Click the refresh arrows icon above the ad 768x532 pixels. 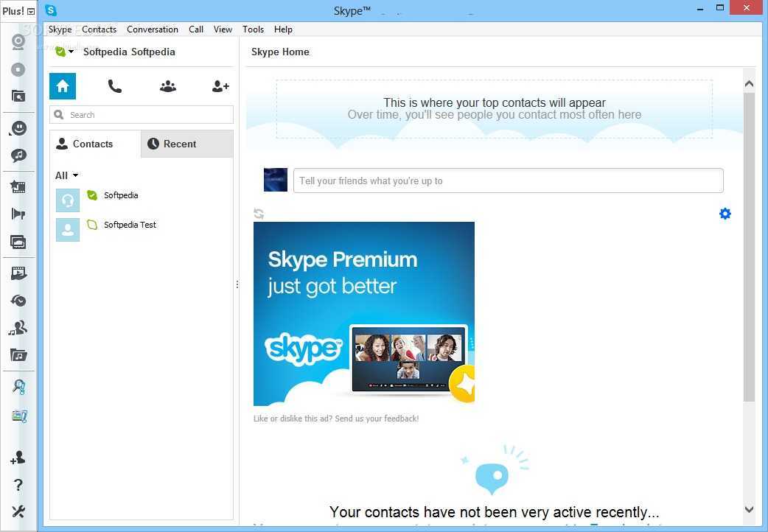[x=259, y=214]
